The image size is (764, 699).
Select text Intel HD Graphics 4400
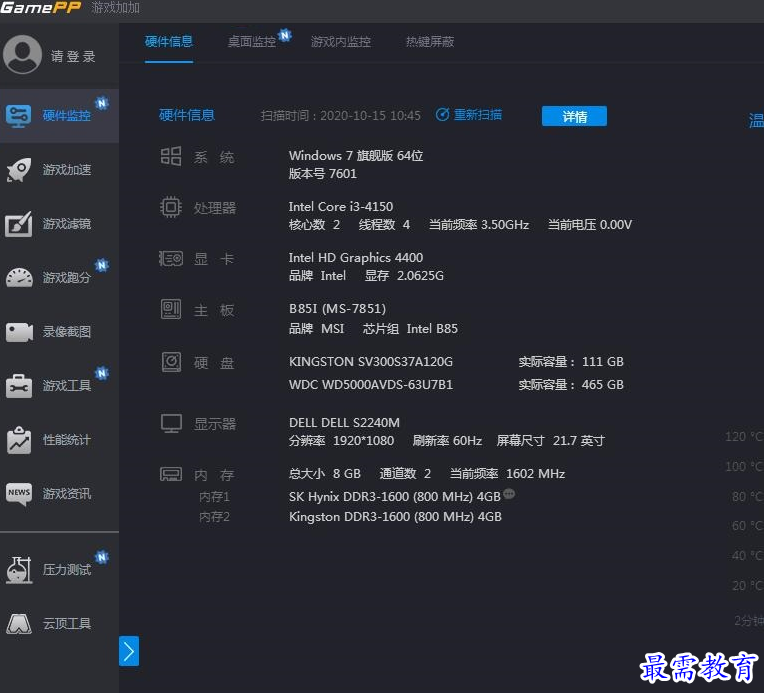[356, 257]
